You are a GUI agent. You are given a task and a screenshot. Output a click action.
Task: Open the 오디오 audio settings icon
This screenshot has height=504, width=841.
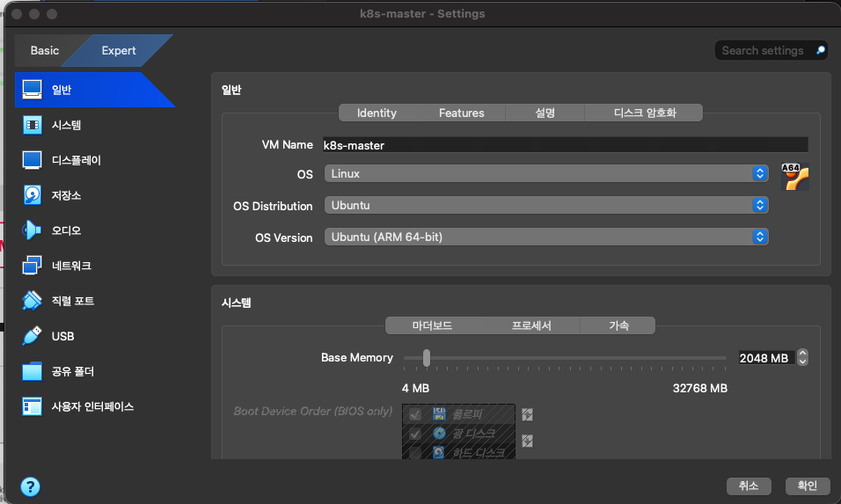[x=33, y=230]
